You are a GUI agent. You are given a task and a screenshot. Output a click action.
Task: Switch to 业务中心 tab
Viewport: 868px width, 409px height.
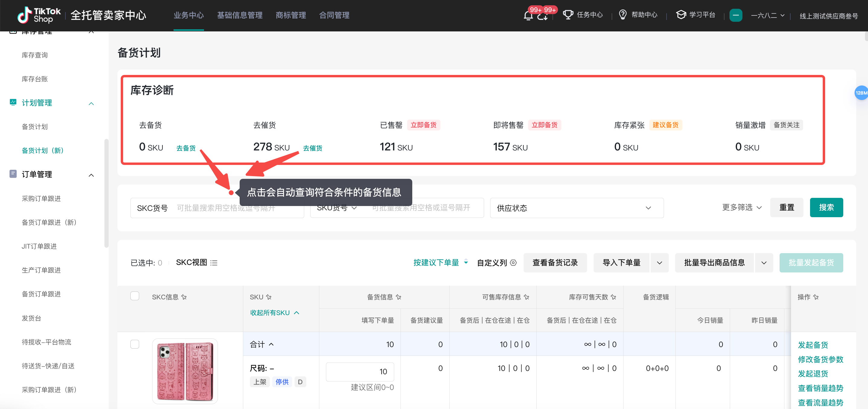[x=189, y=15]
